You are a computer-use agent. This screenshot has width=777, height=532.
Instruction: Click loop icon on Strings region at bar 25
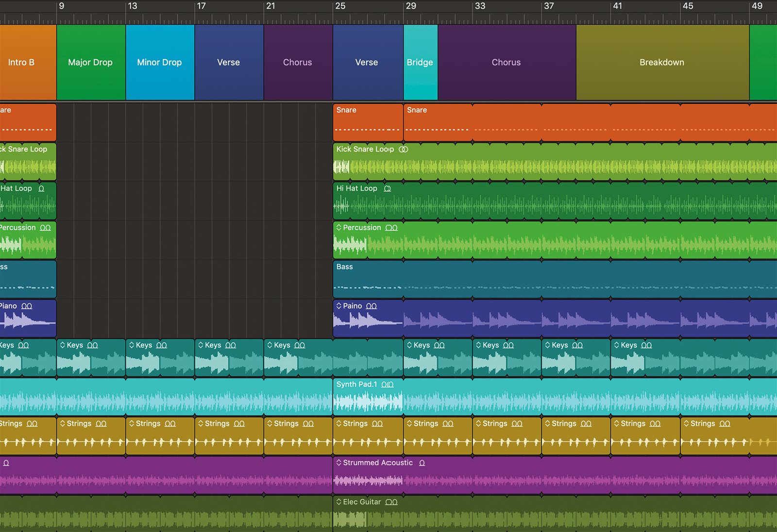click(x=377, y=424)
